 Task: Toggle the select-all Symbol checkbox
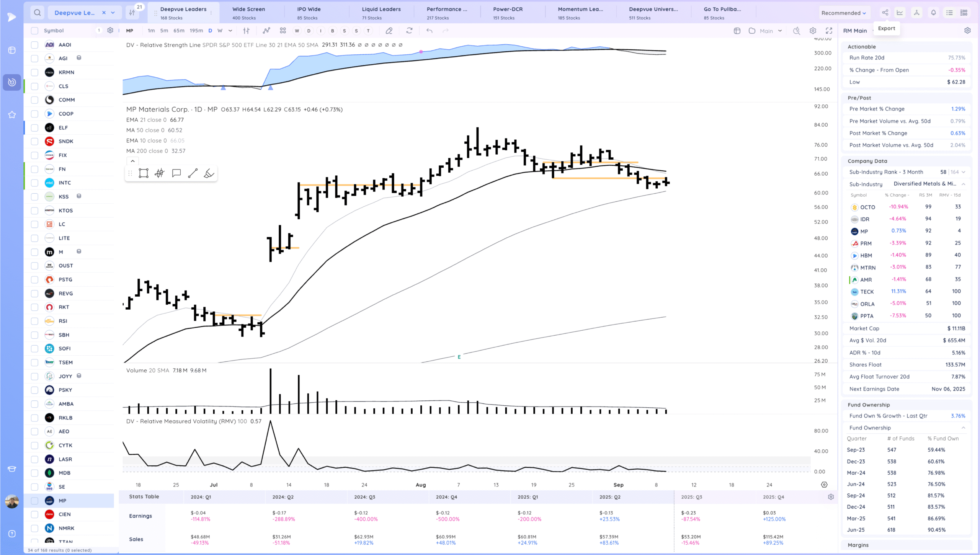[x=34, y=31]
